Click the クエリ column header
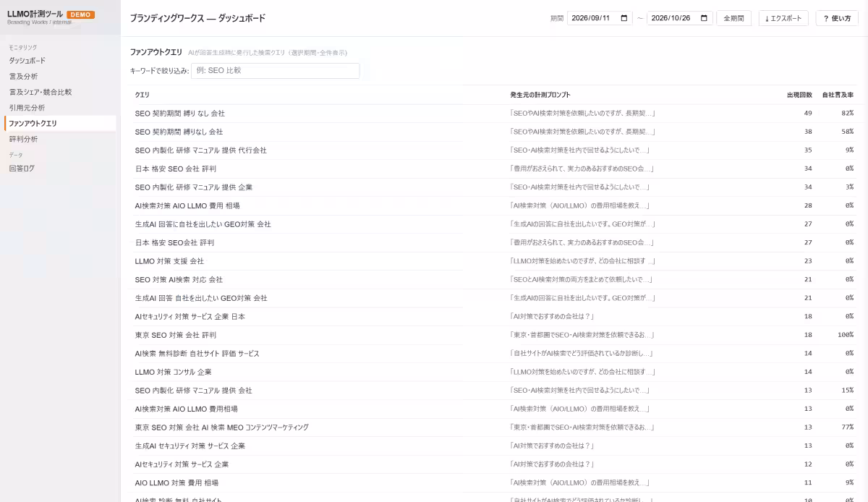 pyautogui.click(x=142, y=95)
